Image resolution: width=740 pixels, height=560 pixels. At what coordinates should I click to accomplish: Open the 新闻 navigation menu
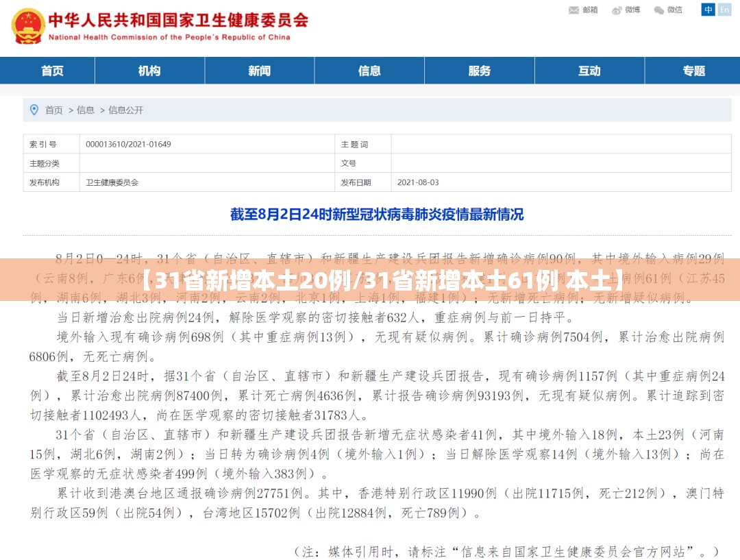[x=260, y=71]
